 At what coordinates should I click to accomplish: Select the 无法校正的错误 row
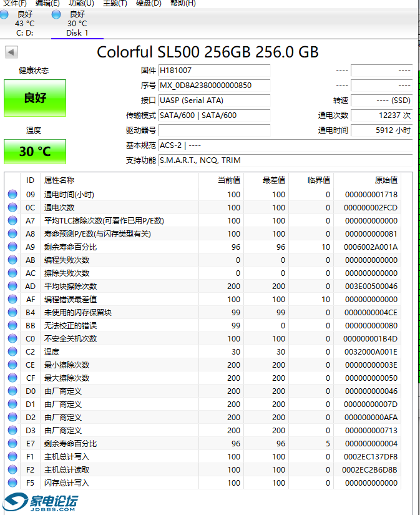coord(203,325)
